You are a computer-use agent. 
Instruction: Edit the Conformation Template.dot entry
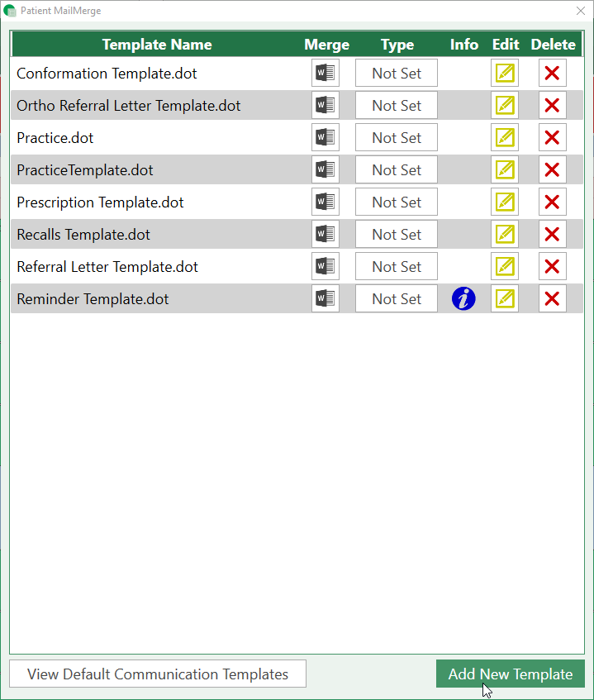point(504,74)
